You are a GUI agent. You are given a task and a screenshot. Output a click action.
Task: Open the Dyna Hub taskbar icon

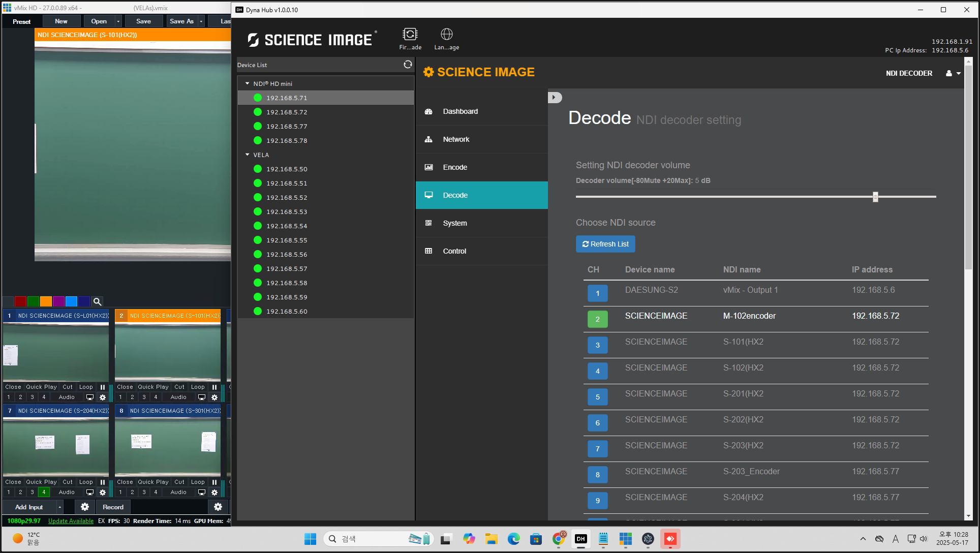click(x=580, y=539)
